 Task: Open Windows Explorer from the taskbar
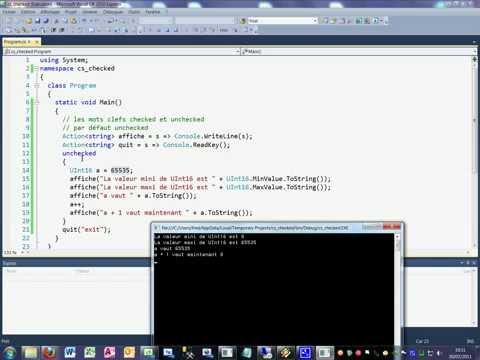[x=30, y=352]
